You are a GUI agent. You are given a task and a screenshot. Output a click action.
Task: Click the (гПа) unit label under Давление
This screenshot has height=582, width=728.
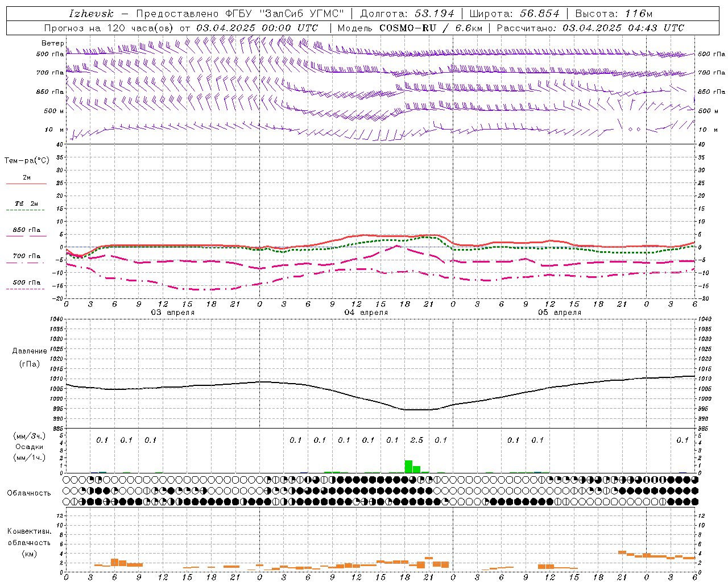[x=30, y=364]
